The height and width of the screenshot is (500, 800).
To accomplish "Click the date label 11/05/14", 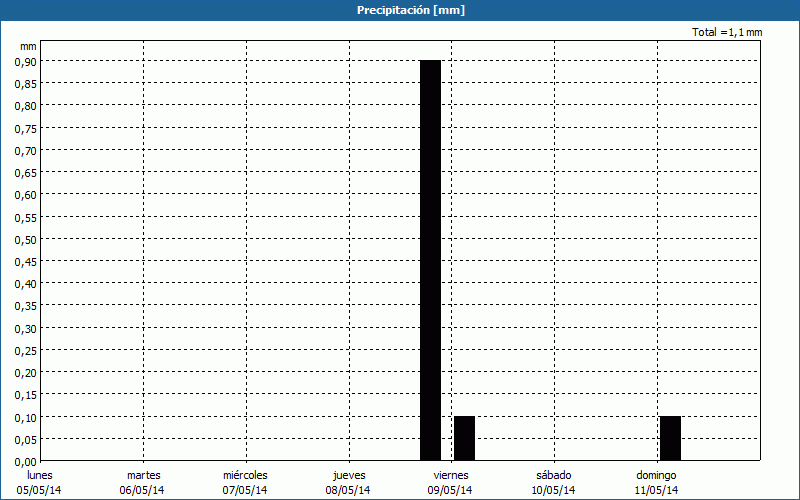I will click(657, 490).
